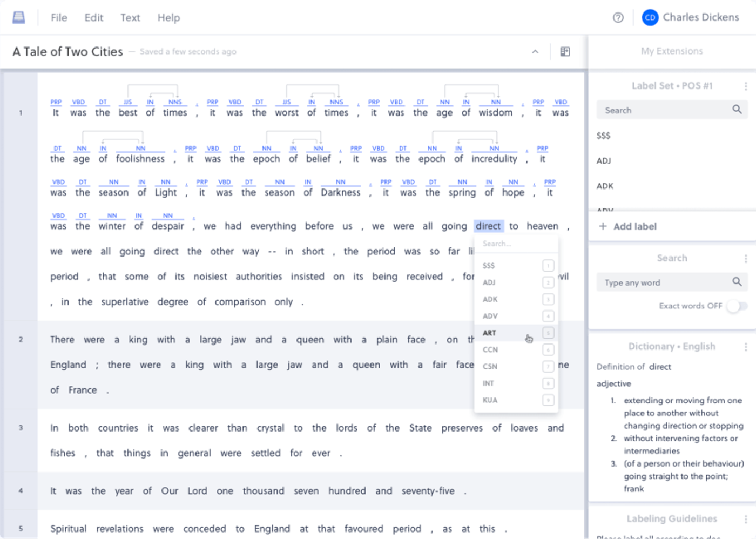The height and width of the screenshot is (539, 756).
Task: Toggle the Exact words switch
Action: tap(737, 306)
